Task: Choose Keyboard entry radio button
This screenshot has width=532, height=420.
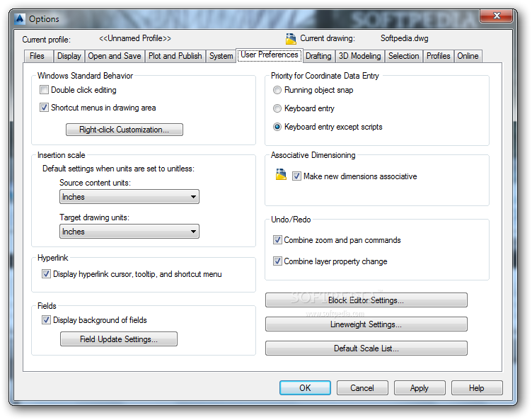Action: click(277, 108)
